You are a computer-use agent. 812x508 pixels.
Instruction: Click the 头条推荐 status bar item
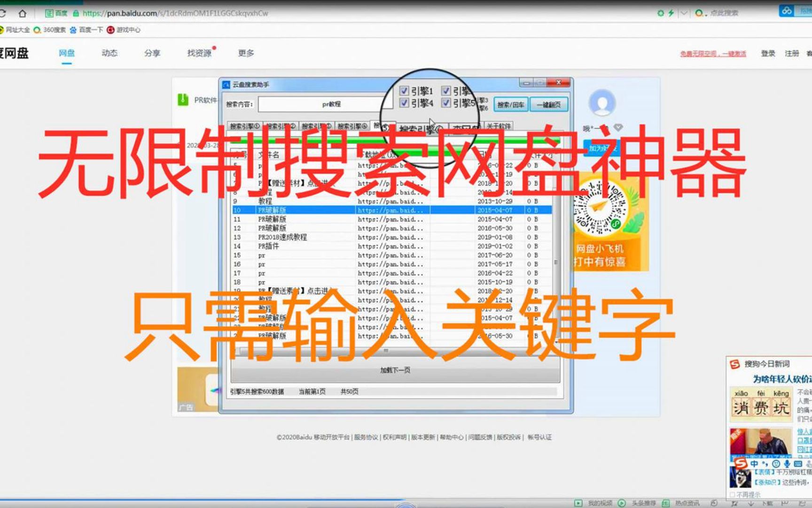coord(638,503)
